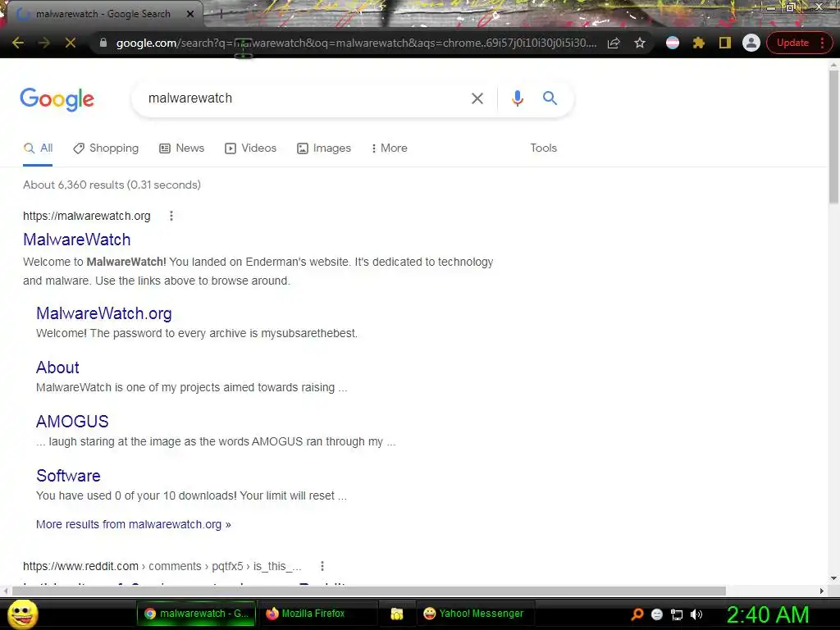Stop loading the page
This screenshot has height=630, width=840.
[x=71, y=43]
